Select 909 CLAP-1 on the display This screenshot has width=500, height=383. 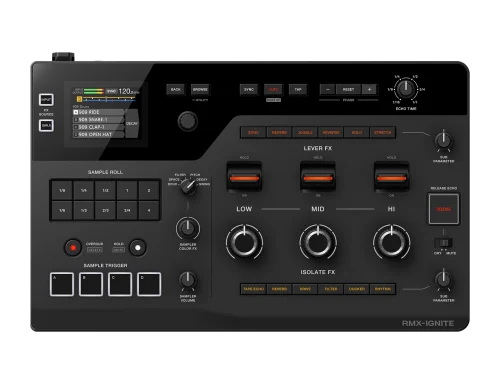[98, 127]
